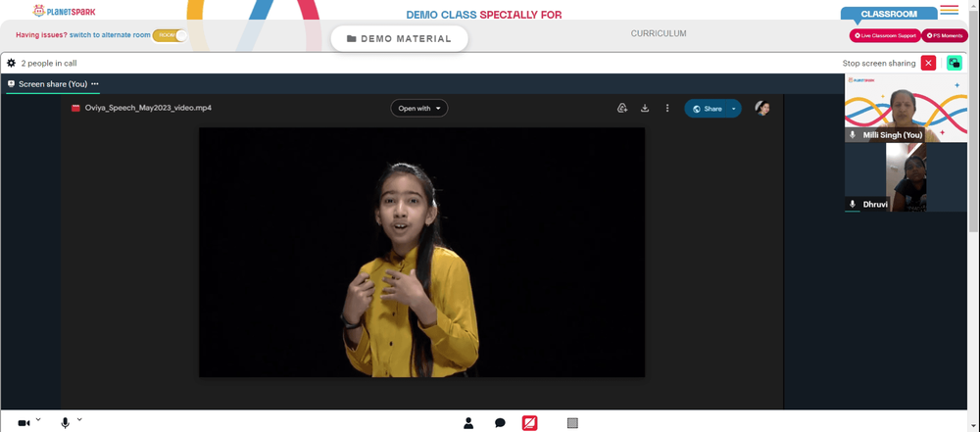Expand the Share button dropdown arrow
Image resolution: width=980 pixels, height=432 pixels.
[734, 109]
